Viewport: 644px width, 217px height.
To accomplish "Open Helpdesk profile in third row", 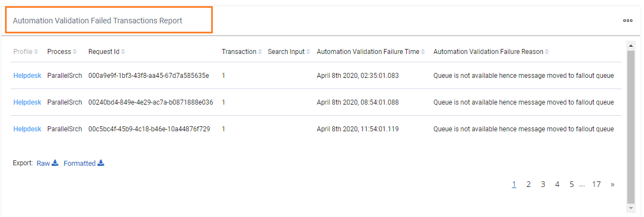I will pyautogui.click(x=27, y=129).
